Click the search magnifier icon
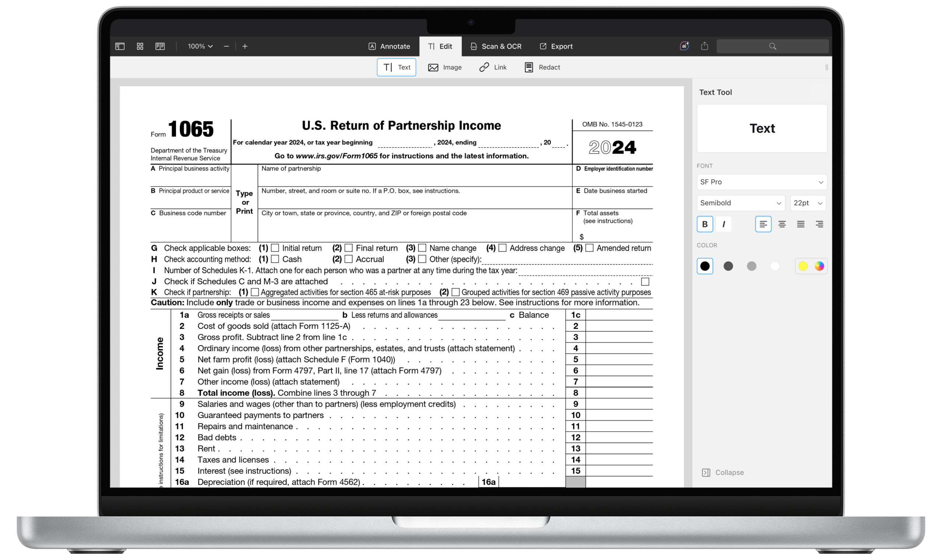 (773, 46)
